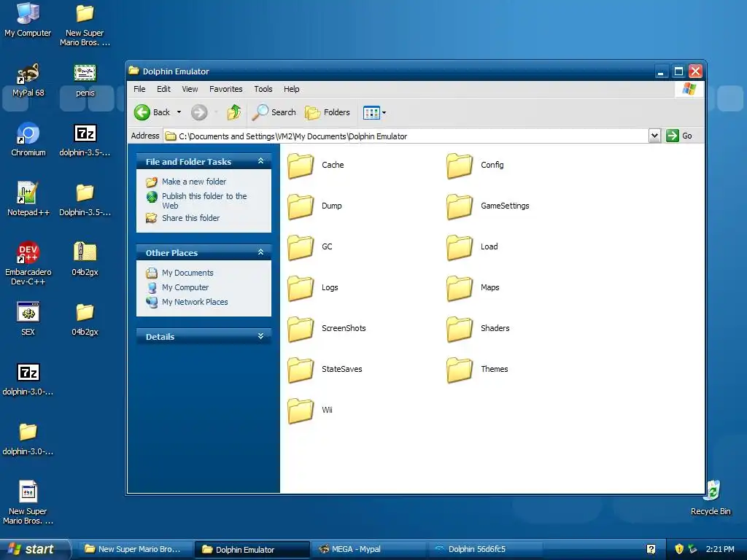This screenshot has height=560, width=747.
Task: Open the Search pane
Action: tap(274, 112)
